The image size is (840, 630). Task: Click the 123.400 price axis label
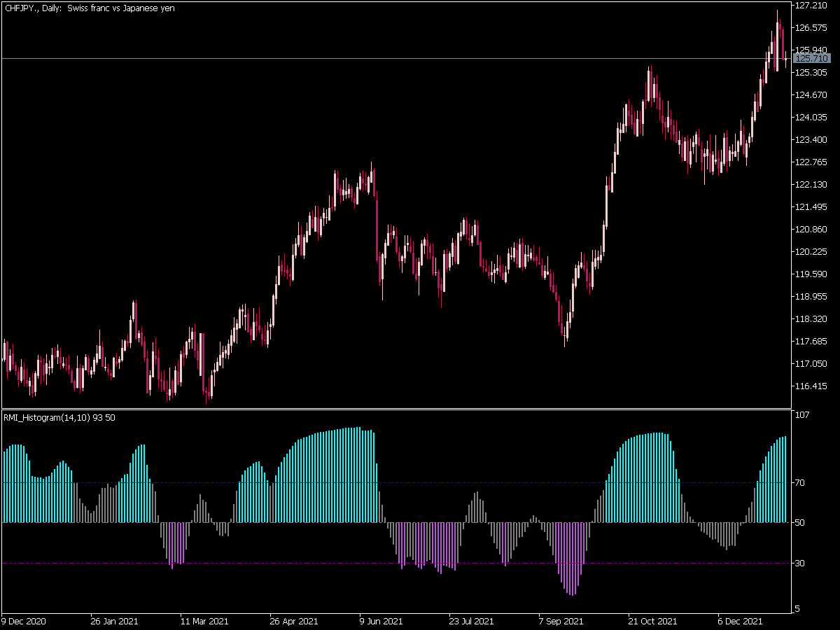point(811,140)
